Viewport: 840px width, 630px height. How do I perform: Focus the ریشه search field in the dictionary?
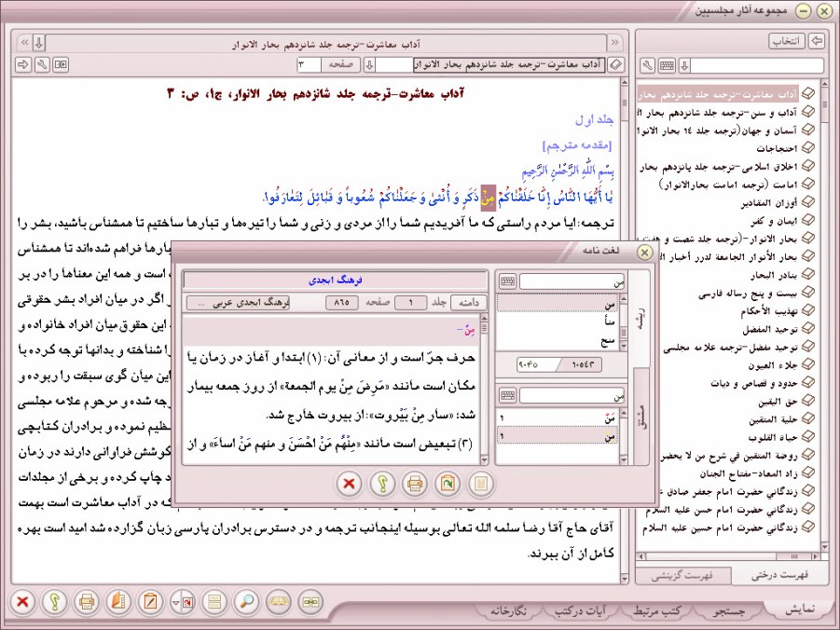click(572, 281)
